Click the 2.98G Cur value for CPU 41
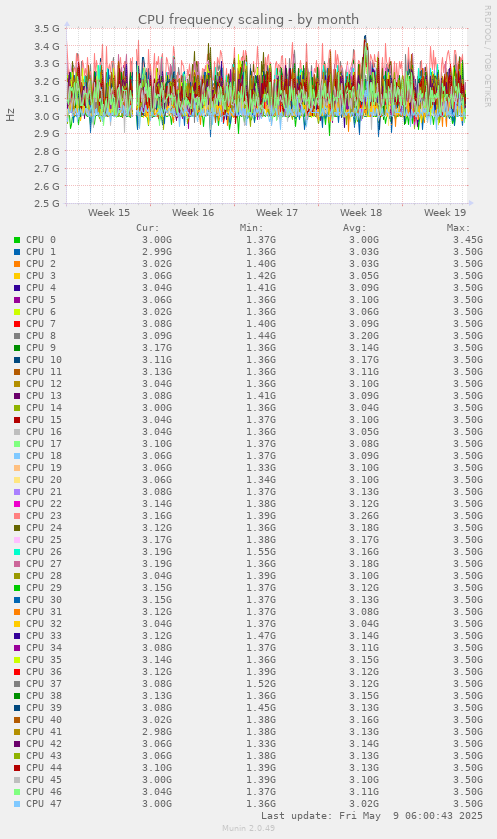 pos(157,731)
